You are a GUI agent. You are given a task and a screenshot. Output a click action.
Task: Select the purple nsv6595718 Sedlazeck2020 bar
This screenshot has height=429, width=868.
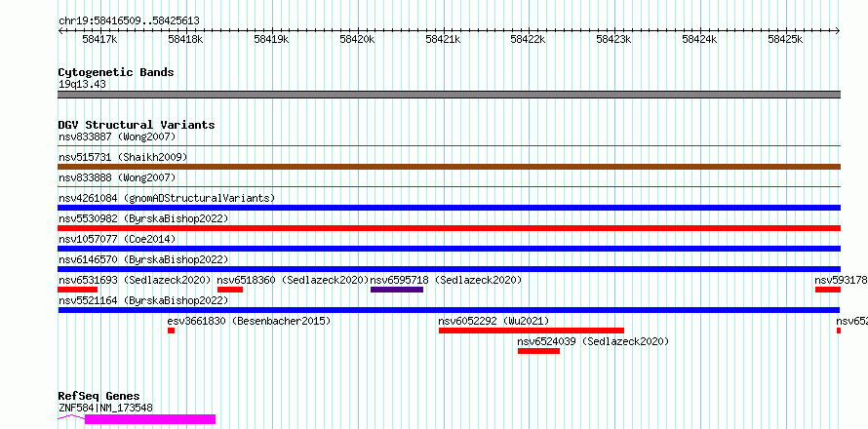click(x=397, y=290)
